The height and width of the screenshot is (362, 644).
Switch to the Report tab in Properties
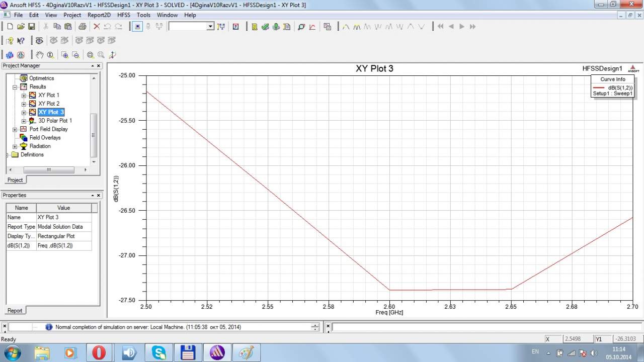pyautogui.click(x=15, y=310)
